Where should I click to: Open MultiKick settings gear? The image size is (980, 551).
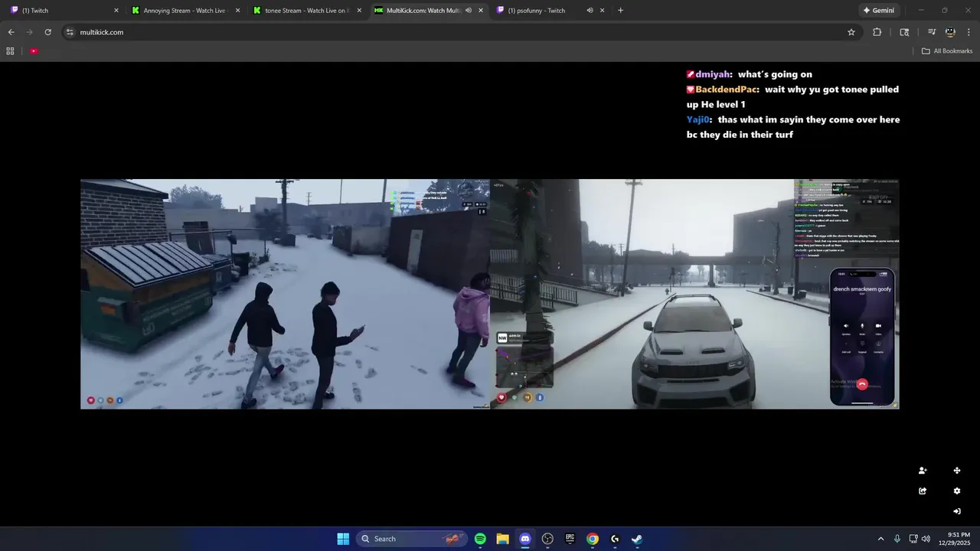pos(957,491)
